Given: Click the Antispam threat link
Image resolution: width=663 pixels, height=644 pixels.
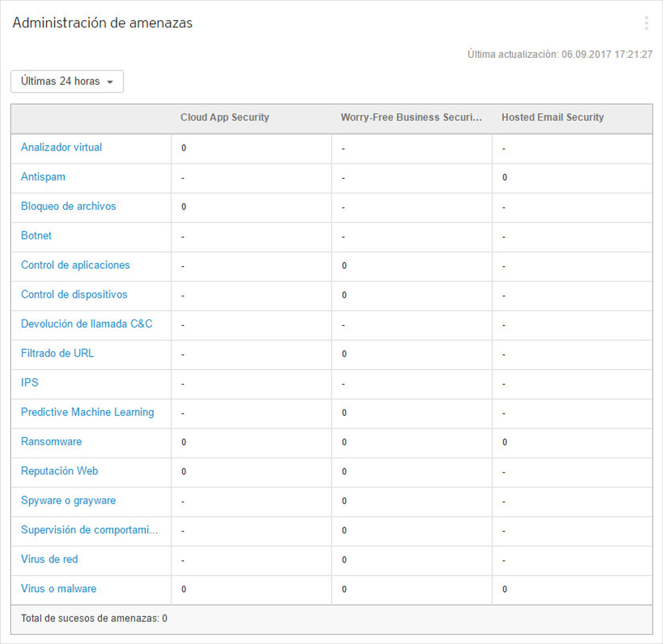Looking at the screenshot, I should (43, 177).
